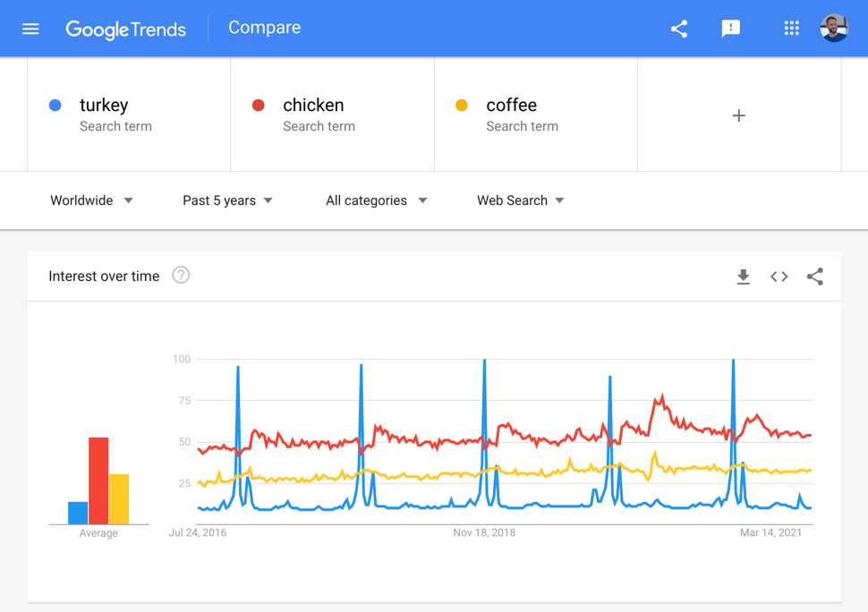This screenshot has height=612, width=868.
Task: Add another comparison term with the plus
Action: 738,115
